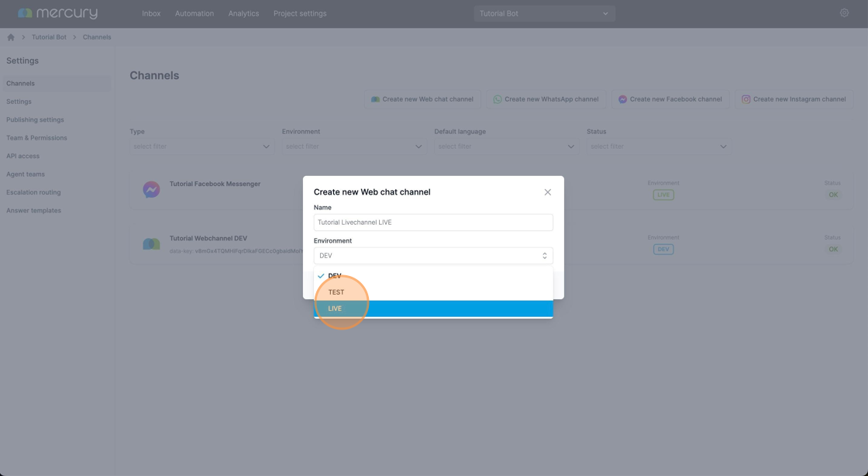Open the Tutorial Bot project selector
This screenshot has height=476, width=868.
tap(545, 13)
